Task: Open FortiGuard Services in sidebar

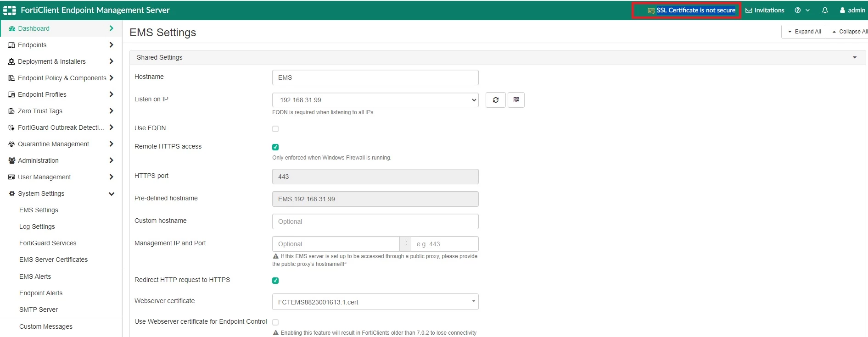Action: [x=48, y=243]
